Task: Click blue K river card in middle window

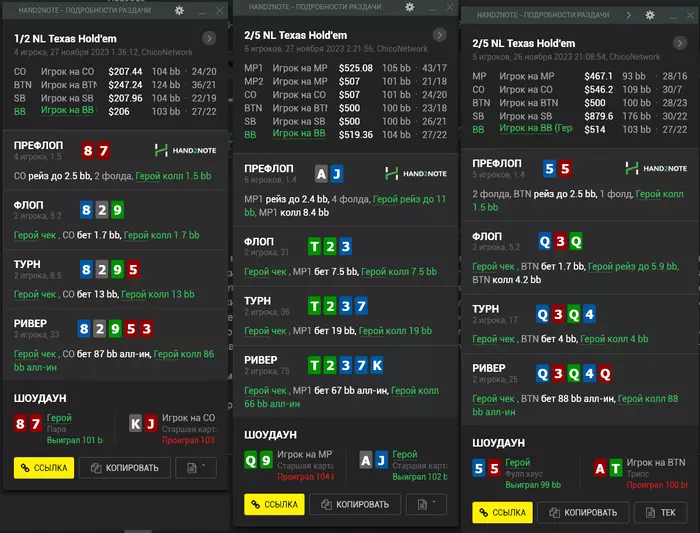Action: point(377,366)
